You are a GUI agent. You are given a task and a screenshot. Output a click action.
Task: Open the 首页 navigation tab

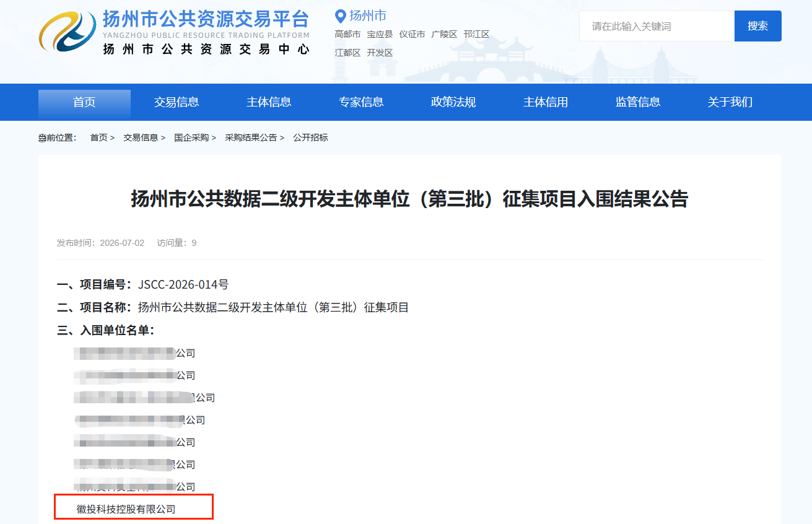tap(84, 102)
